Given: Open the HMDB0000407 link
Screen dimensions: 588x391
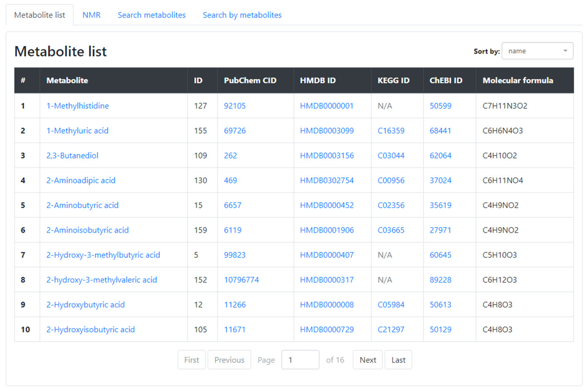Looking at the screenshot, I should point(327,255).
